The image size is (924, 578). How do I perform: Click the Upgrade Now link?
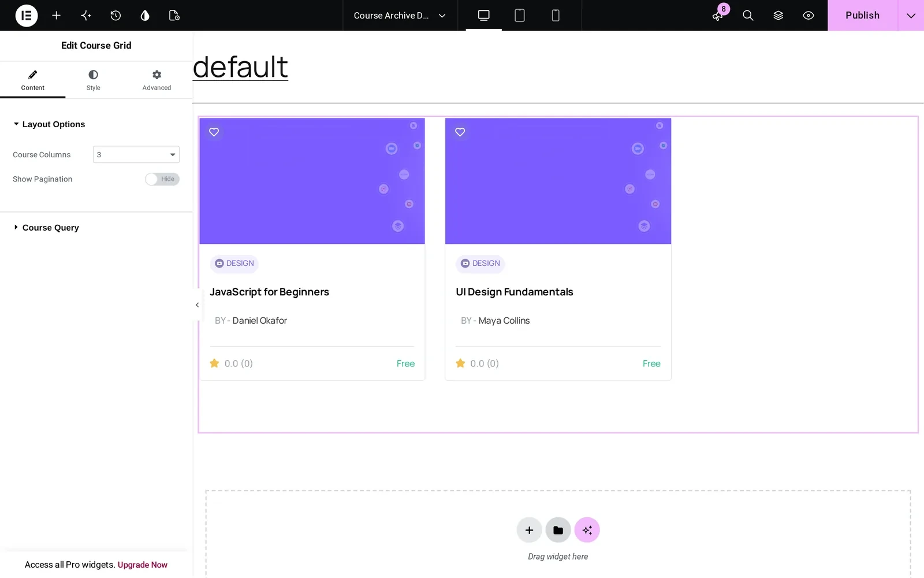coord(143,565)
